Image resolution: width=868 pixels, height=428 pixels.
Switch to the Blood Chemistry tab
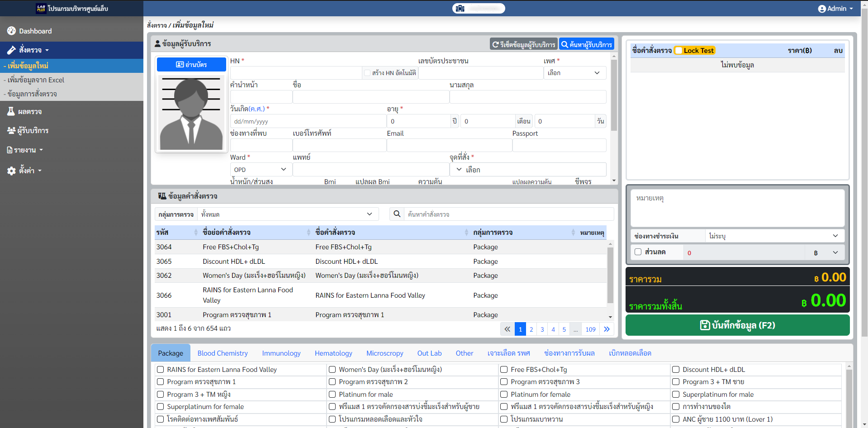pyautogui.click(x=223, y=353)
